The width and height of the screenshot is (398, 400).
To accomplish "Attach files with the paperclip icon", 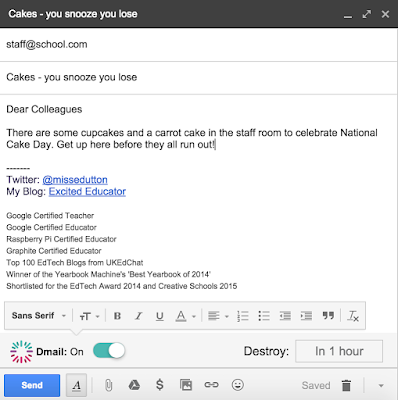I will (108, 385).
